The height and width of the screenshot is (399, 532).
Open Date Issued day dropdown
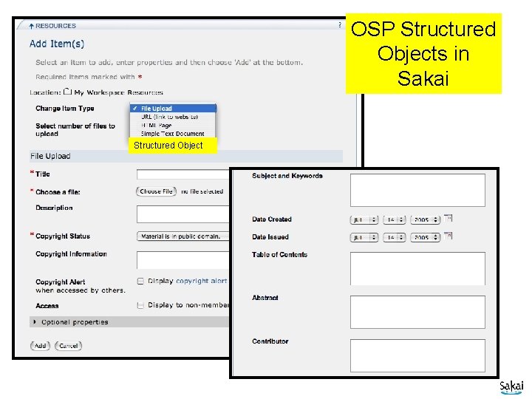pyautogui.click(x=395, y=237)
